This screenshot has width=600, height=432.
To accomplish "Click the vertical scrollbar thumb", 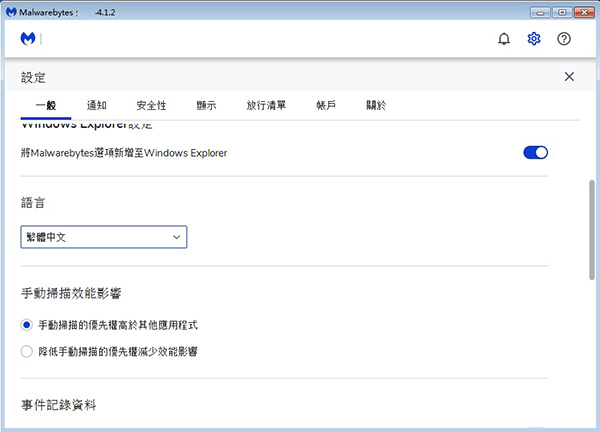I will 592,230.
